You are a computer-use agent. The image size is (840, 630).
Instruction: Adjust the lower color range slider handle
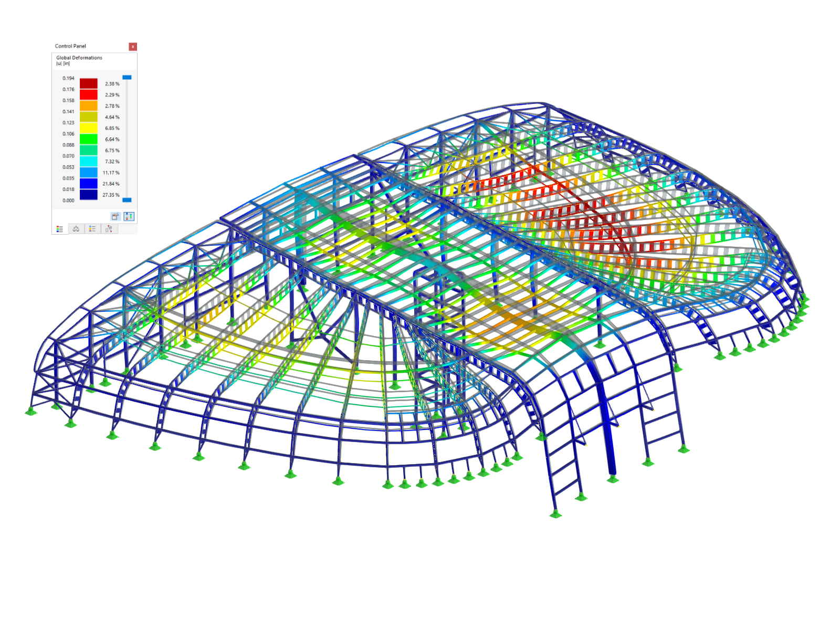tap(127, 200)
